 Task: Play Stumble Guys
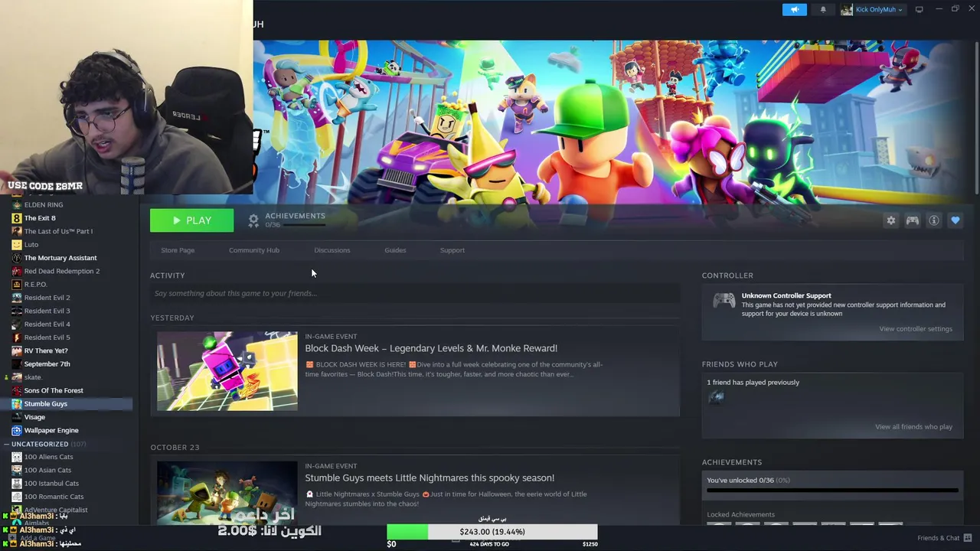point(191,220)
